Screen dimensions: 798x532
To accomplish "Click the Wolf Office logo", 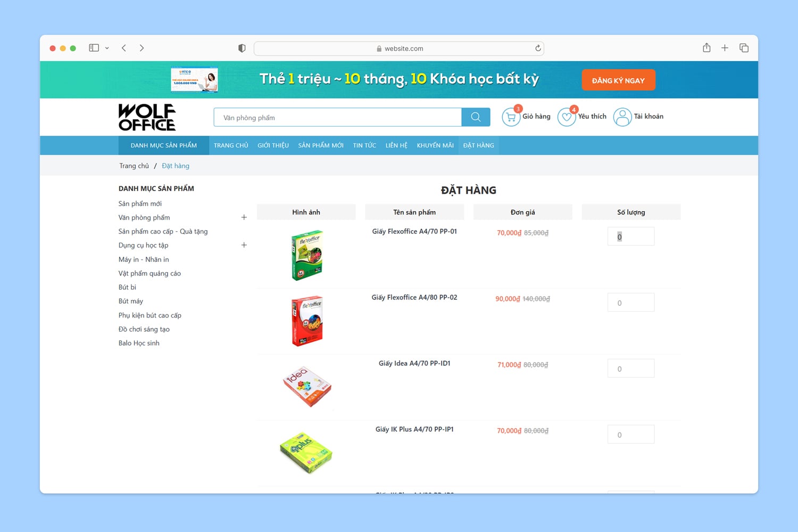I will (147, 117).
